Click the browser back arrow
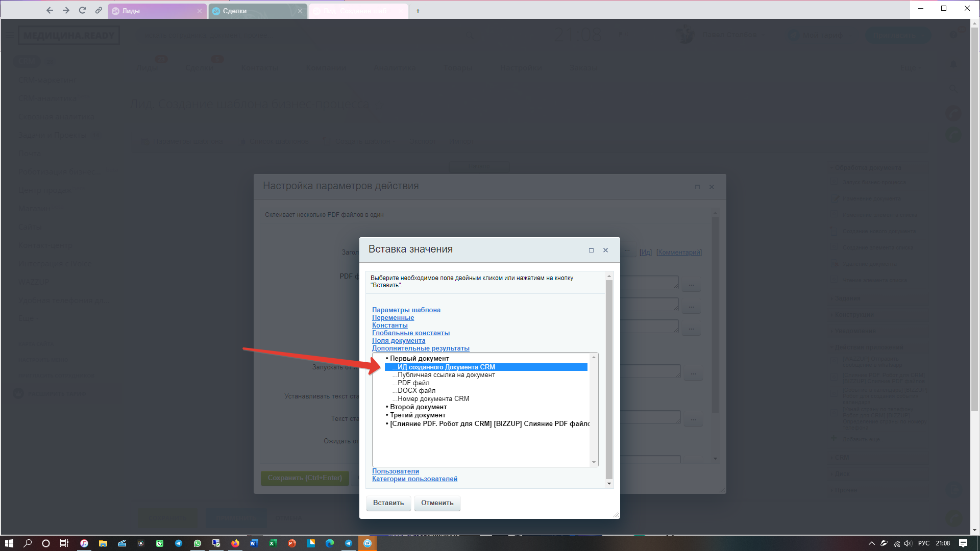 click(x=50, y=10)
